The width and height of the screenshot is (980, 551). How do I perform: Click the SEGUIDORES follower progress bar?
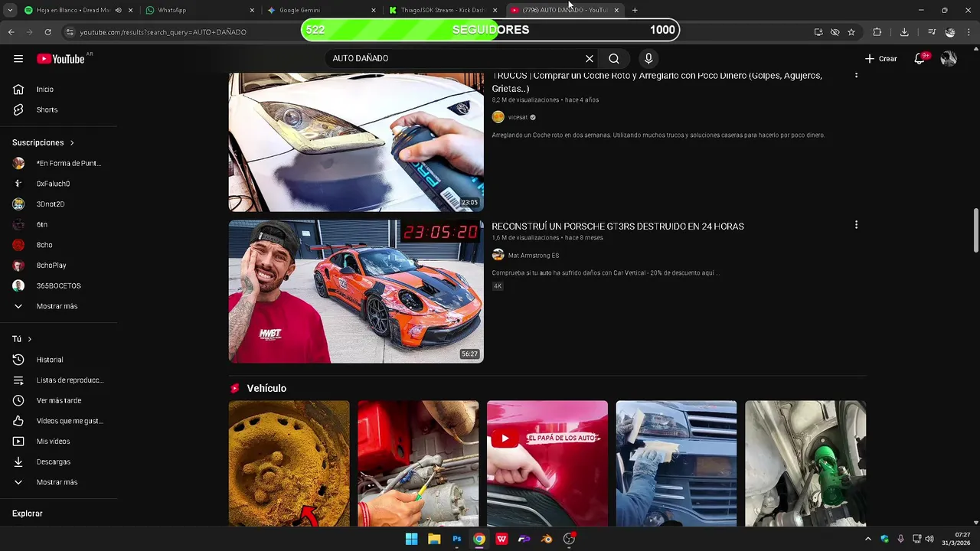point(490,30)
